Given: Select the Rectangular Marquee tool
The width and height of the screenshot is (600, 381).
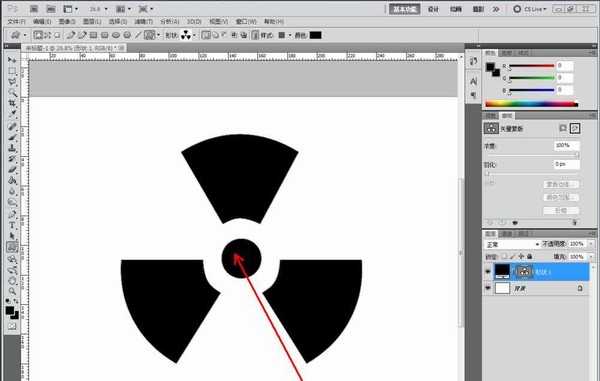Looking at the screenshot, I should pyautogui.click(x=12, y=71).
